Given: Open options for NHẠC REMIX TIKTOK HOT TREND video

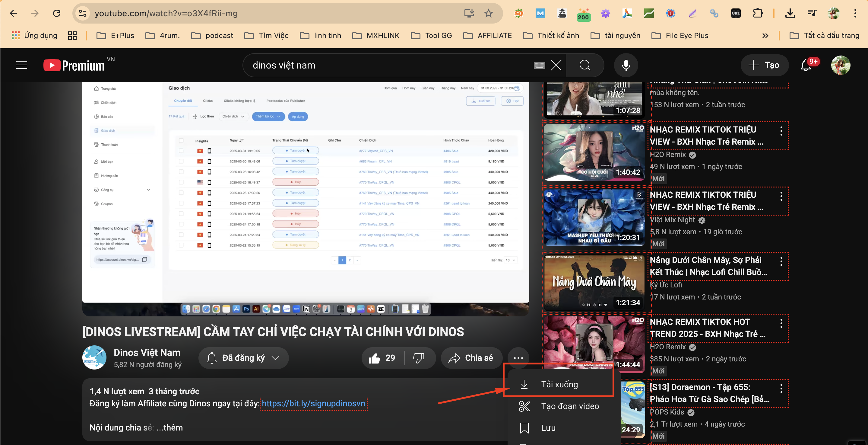Looking at the screenshot, I should (781, 323).
